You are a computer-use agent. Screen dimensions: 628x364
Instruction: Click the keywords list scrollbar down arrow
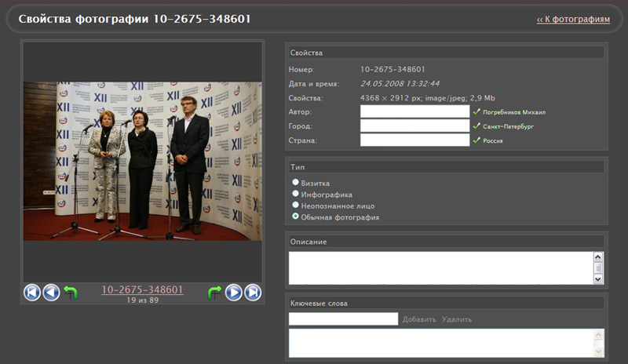tap(599, 352)
